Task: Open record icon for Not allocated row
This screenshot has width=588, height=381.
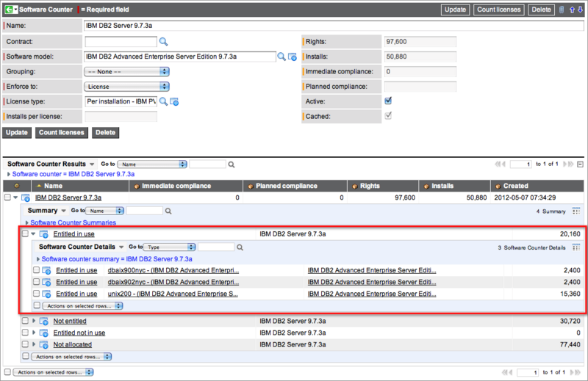Action: coord(44,344)
